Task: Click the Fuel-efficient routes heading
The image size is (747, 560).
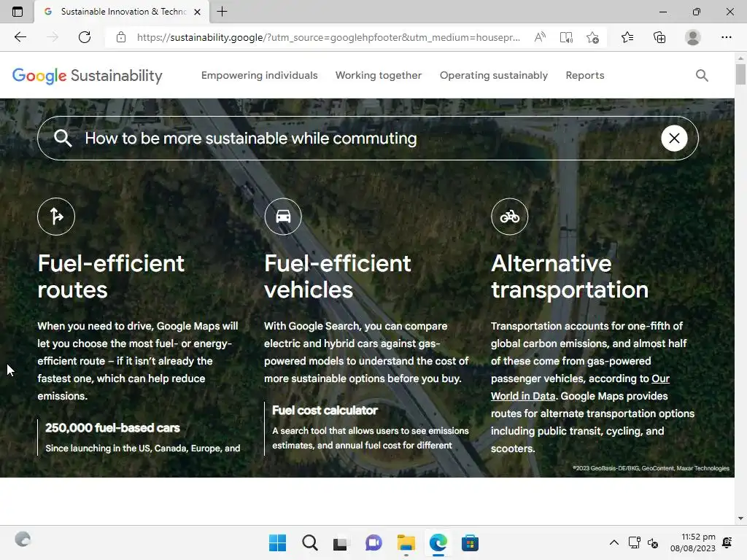Action: tap(111, 276)
